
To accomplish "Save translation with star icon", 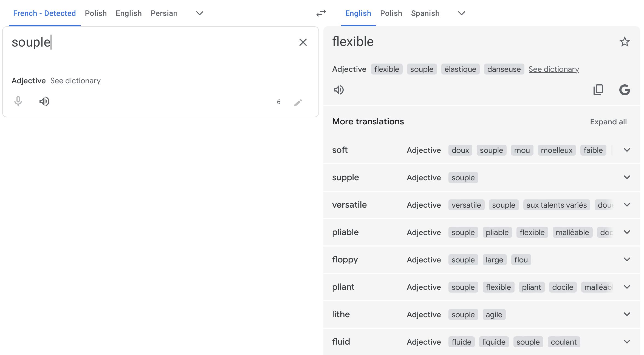I will click(625, 42).
